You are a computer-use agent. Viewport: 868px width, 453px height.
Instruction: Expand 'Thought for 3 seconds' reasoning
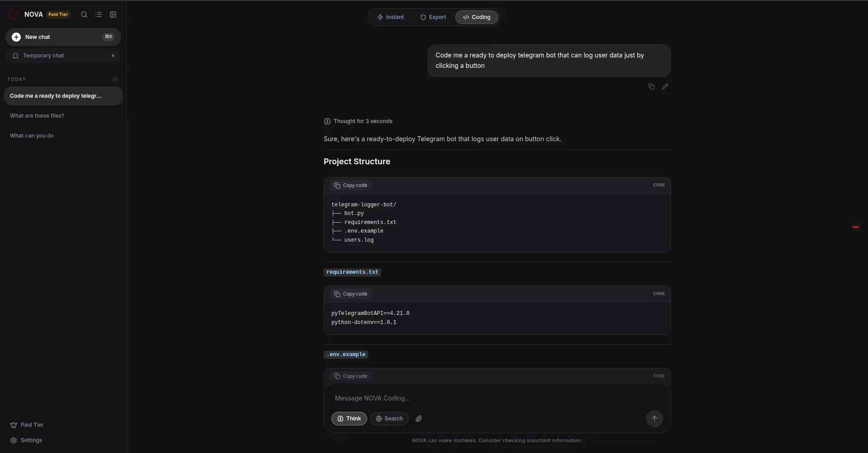tap(358, 121)
